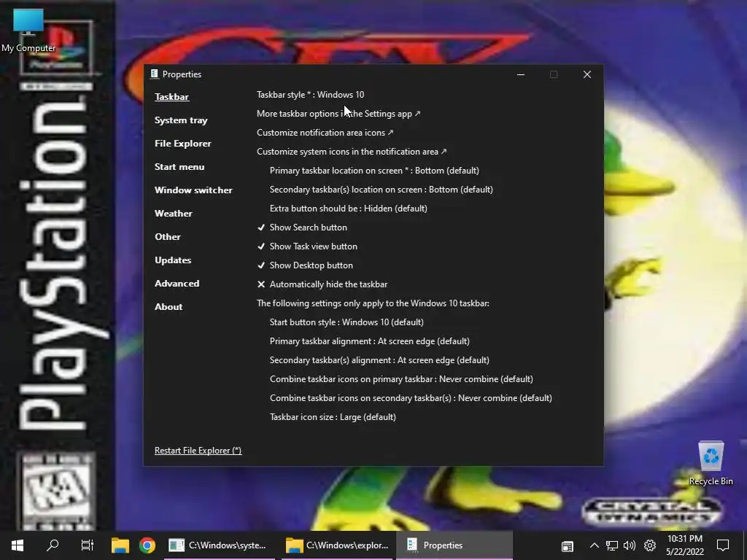Close the Properties window

[x=587, y=74]
